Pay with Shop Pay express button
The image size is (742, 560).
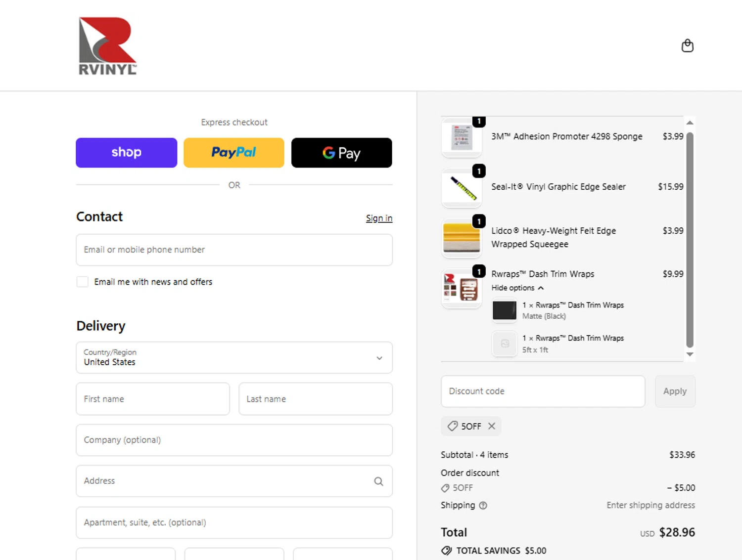pyautogui.click(x=126, y=153)
